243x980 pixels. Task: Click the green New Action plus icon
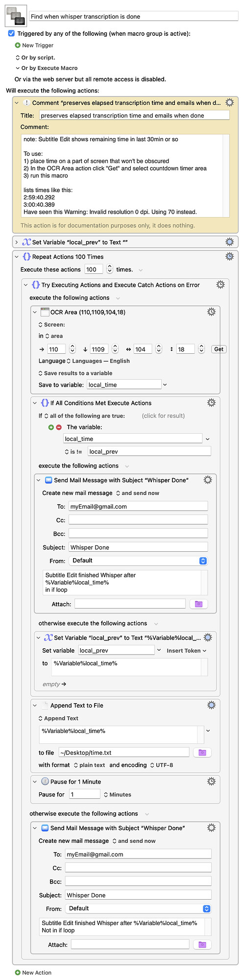tap(18, 973)
